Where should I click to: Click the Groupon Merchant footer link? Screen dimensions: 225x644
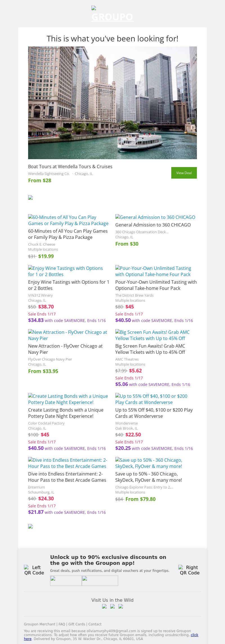pos(39,624)
